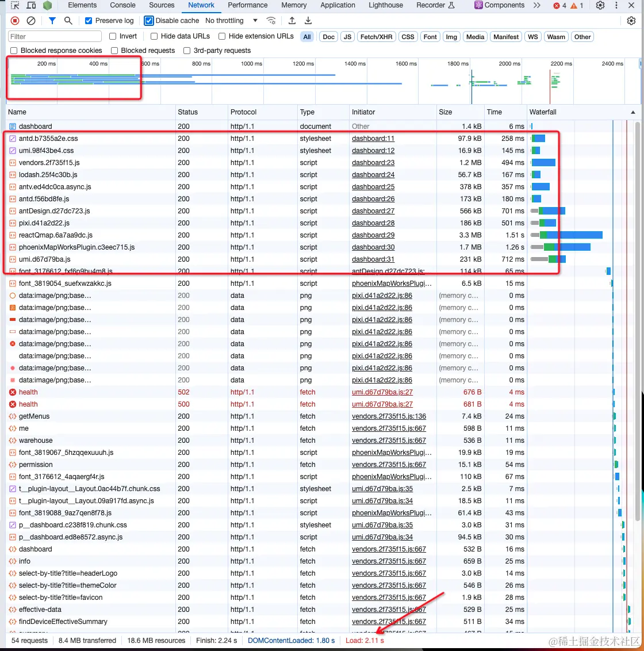
Task: Filter requests by Fetch/XHR type
Action: pyautogui.click(x=376, y=37)
